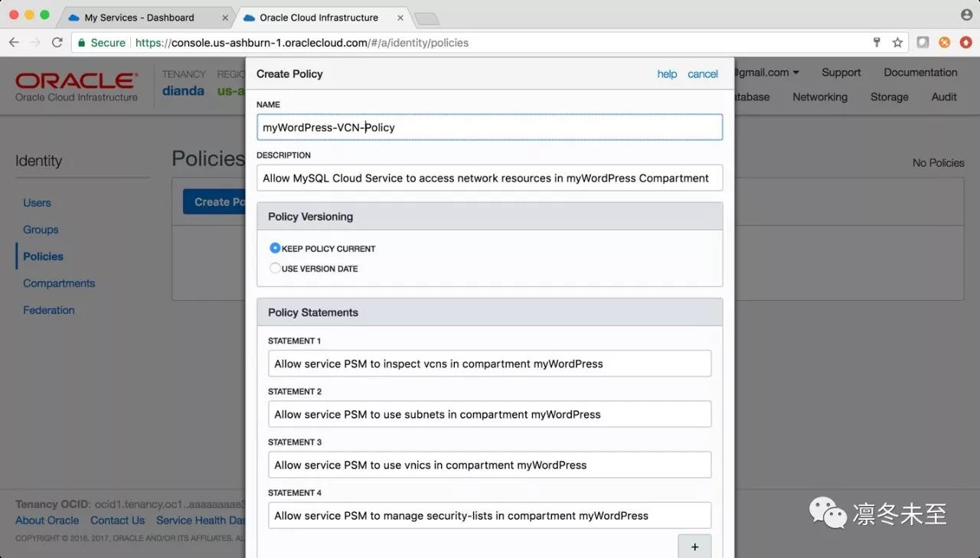Open the Chrome profile avatar icon
Screen dimensions: 980x558
point(966,15)
